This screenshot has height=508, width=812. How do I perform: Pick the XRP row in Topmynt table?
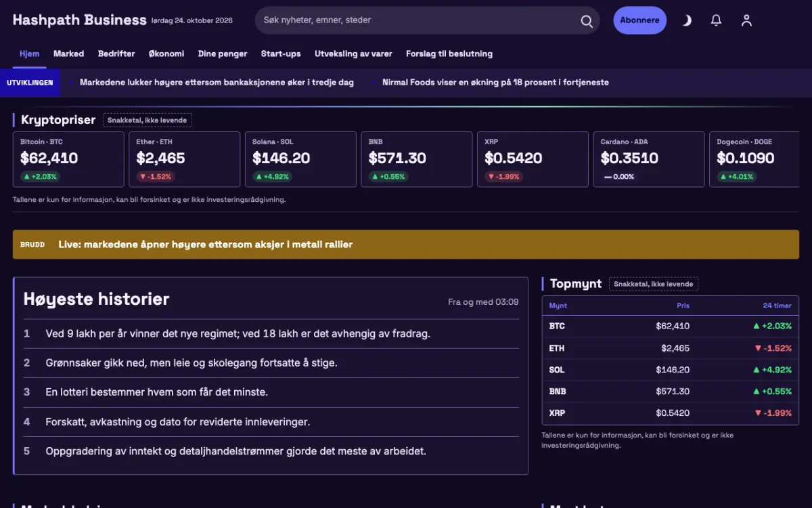[x=671, y=413]
